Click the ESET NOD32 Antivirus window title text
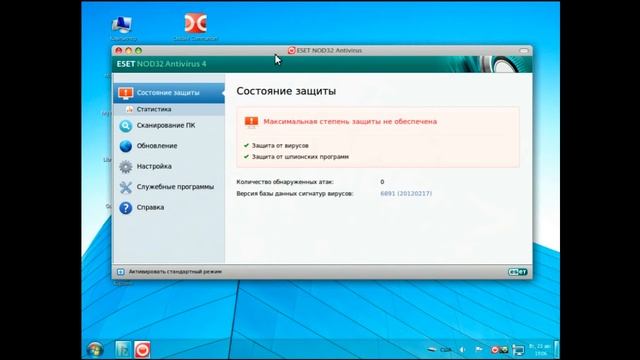 coord(329,51)
